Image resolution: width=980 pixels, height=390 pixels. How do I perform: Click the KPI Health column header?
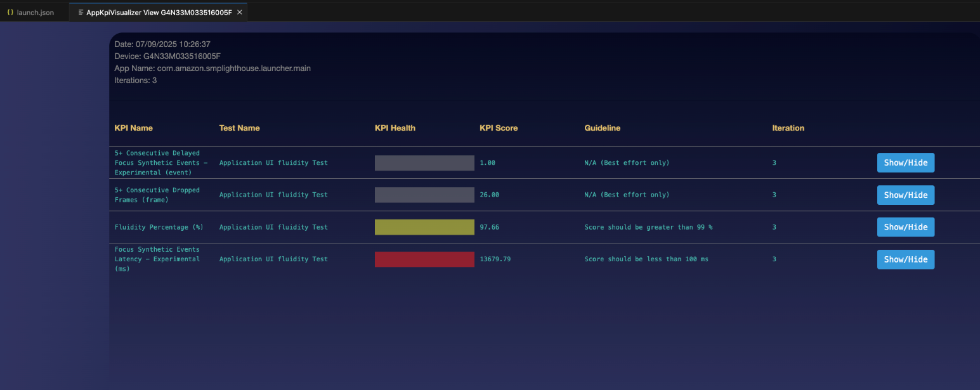point(395,128)
